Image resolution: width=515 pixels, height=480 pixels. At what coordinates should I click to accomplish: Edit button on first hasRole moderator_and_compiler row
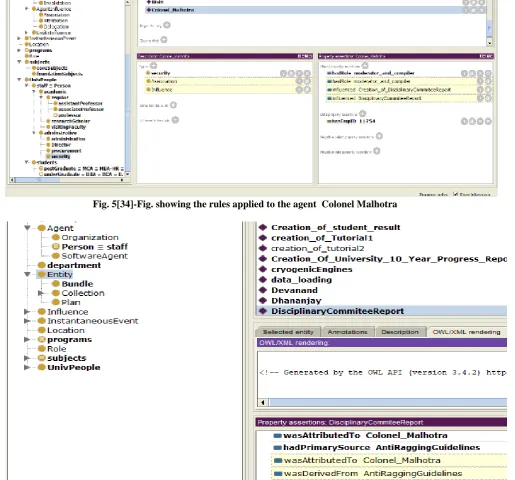[x=488, y=73]
